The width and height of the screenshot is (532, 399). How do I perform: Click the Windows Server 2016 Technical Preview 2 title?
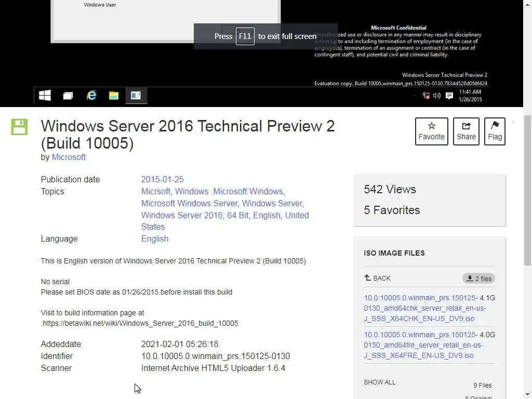(188, 135)
